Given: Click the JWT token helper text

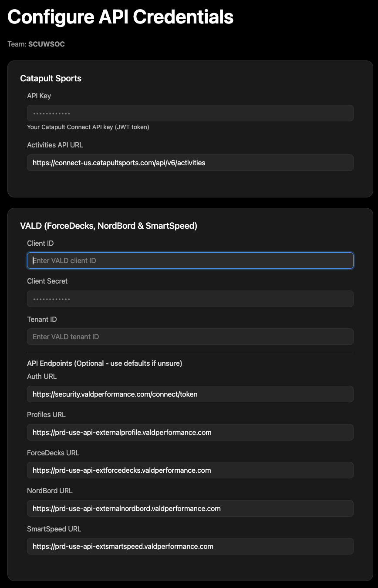Looking at the screenshot, I should click(x=88, y=127).
